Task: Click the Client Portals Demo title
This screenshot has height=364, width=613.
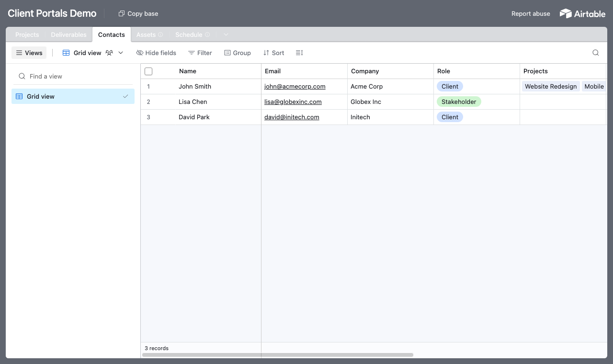Action: pos(52,13)
